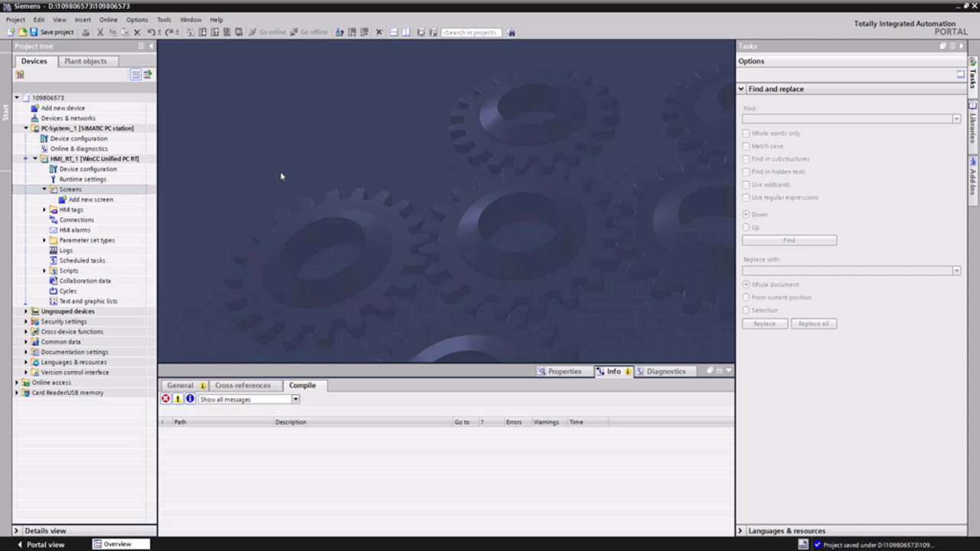
Task: Enable the Whole words only checkbox
Action: click(x=746, y=133)
